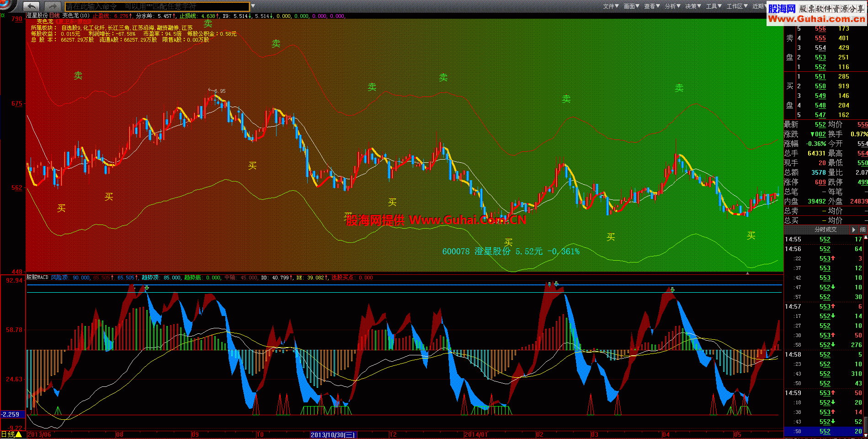The width and height of the screenshot is (868, 439).
Task: Click the 日线 period label in chart header
Action: point(54,16)
